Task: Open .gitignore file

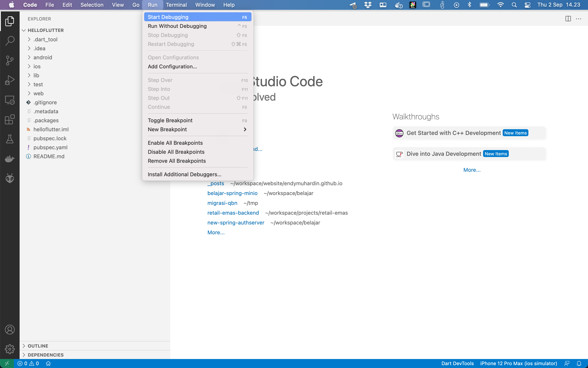Action: coord(45,102)
